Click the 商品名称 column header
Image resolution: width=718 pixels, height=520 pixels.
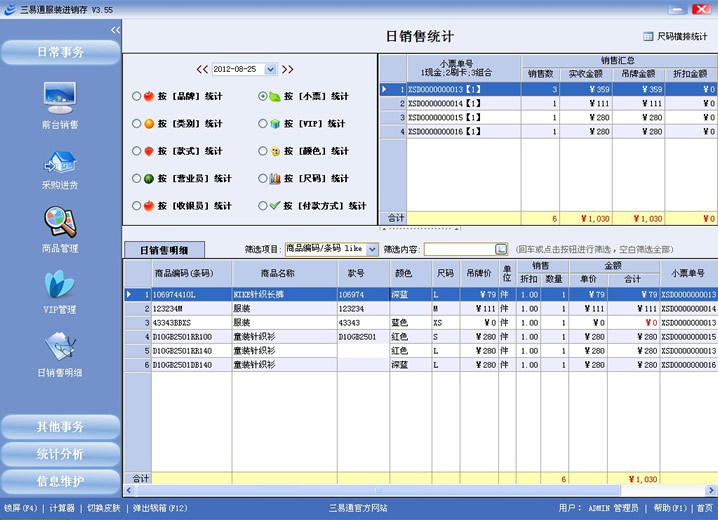pyautogui.click(x=285, y=273)
